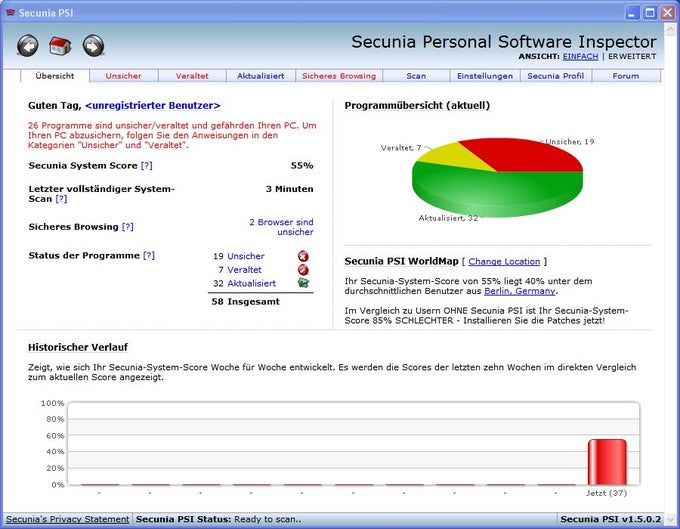Click the unregistrierter Benutzer link
This screenshot has width=680, height=529.
[x=153, y=105]
